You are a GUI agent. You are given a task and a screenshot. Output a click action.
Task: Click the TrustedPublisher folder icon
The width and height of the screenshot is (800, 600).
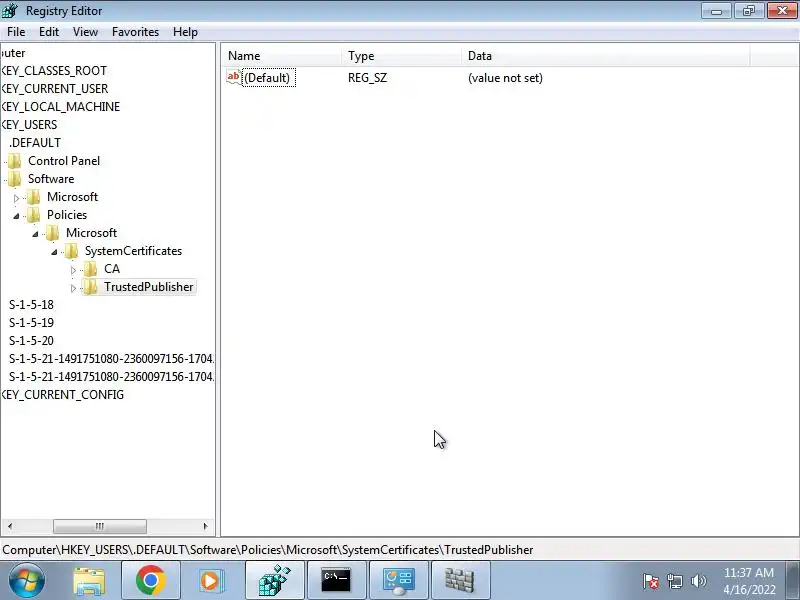tap(91, 287)
